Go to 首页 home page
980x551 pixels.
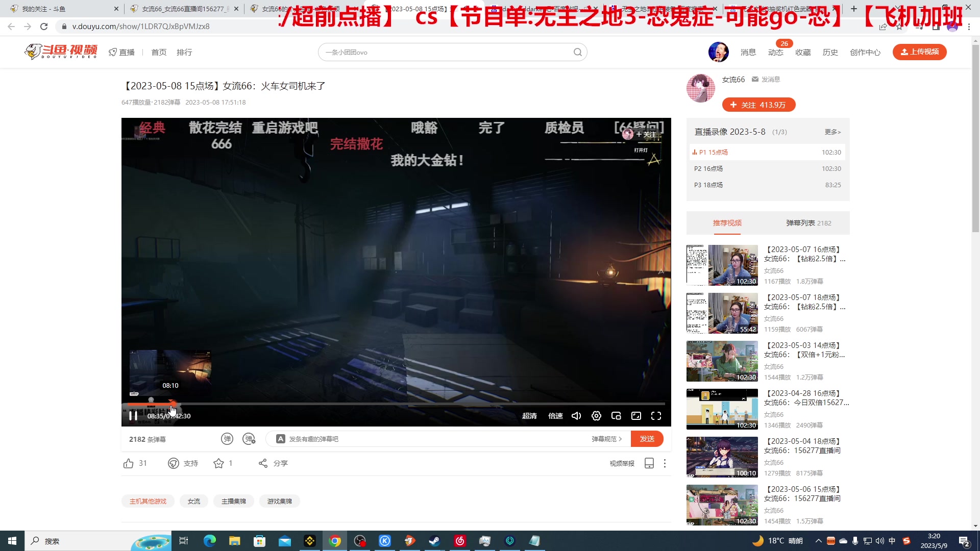click(x=159, y=52)
